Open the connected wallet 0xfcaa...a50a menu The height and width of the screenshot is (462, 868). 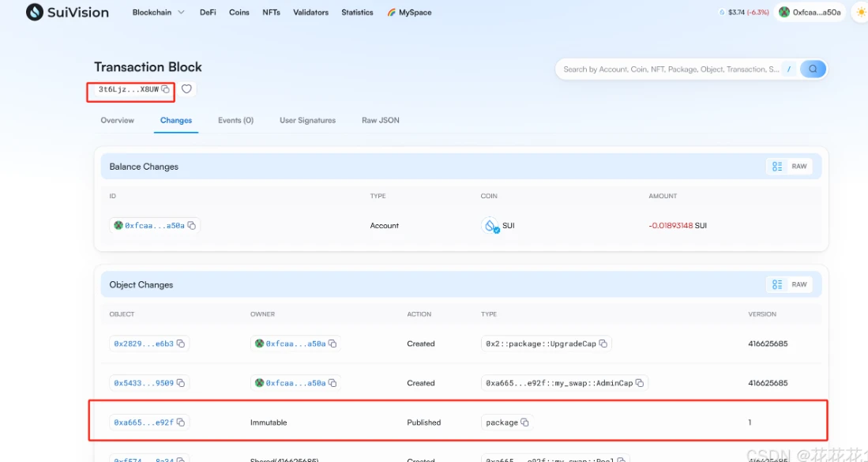click(810, 13)
